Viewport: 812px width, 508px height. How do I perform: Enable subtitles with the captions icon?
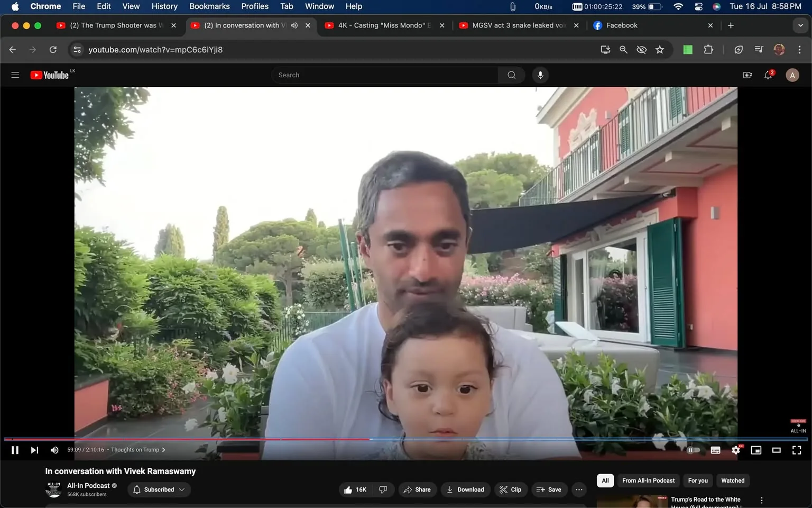(x=715, y=450)
